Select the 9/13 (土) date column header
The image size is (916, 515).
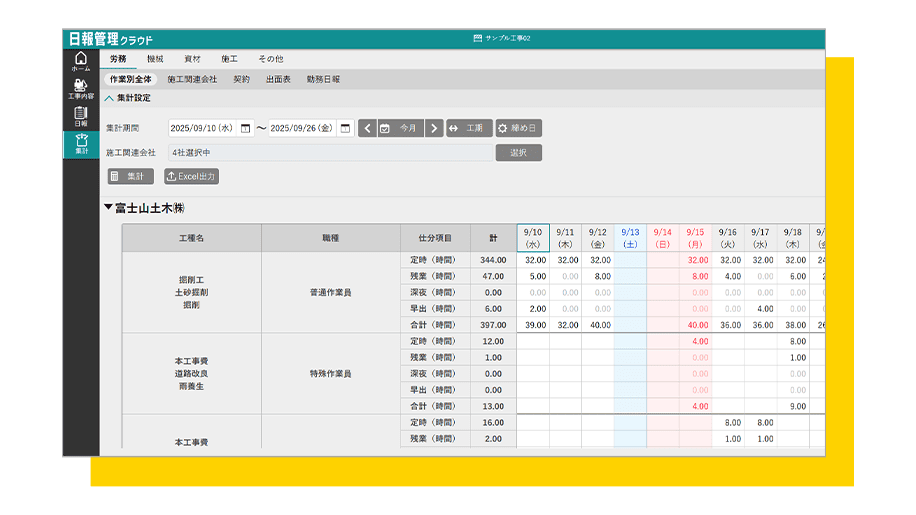coord(630,238)
